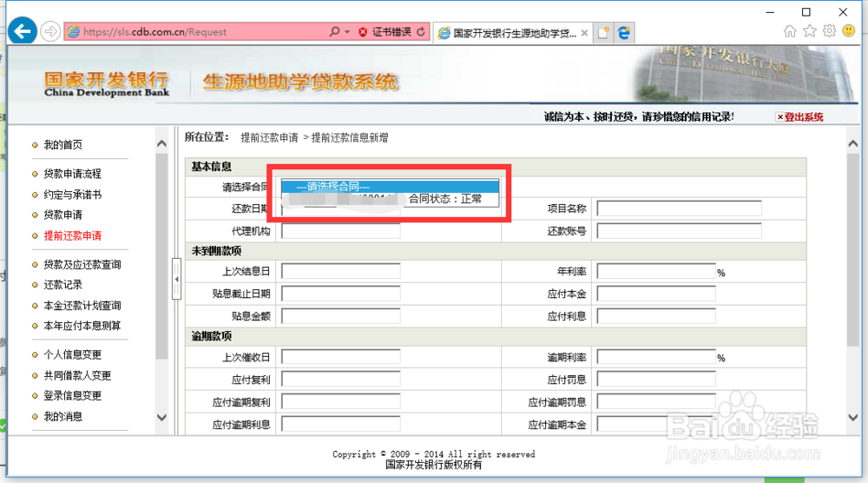Screen dimensions: 868x483
Task: Click the search magnifier in address bar
Action: (x=334, y=31)
